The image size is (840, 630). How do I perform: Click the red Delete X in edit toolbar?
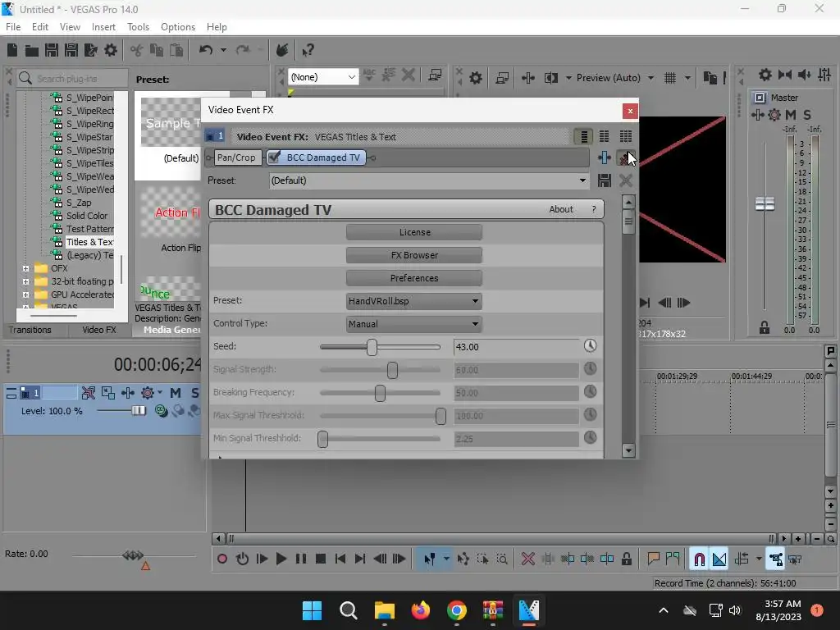[x=527, y=559]
